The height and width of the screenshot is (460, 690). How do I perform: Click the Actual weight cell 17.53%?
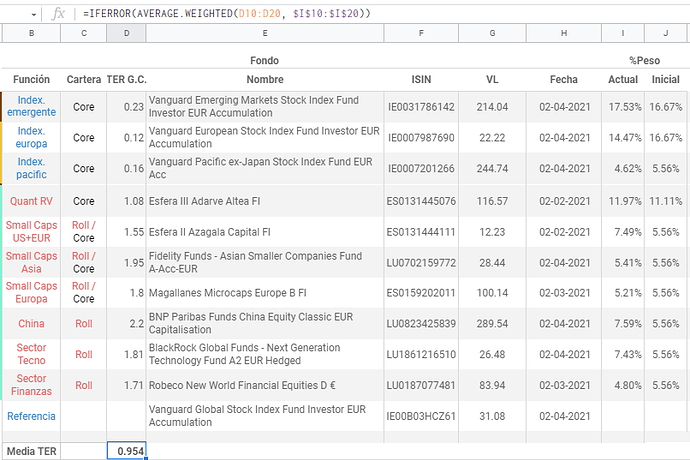point(623,107)
